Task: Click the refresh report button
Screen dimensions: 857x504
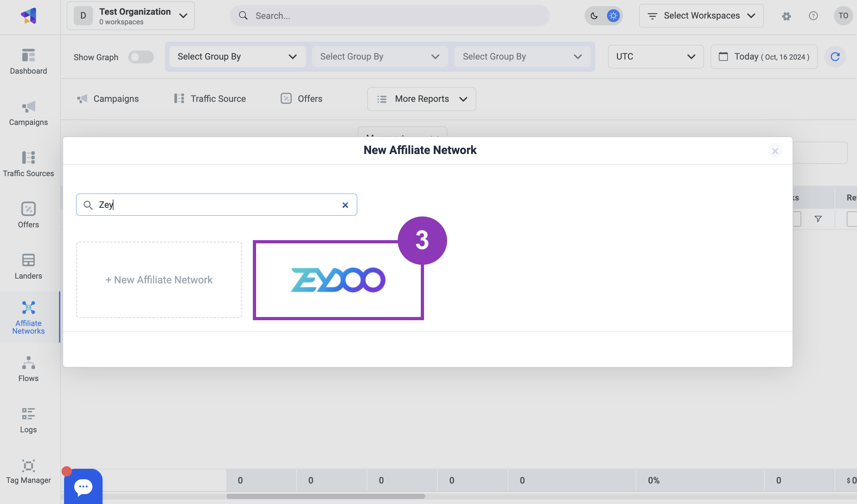Action: 835,57
